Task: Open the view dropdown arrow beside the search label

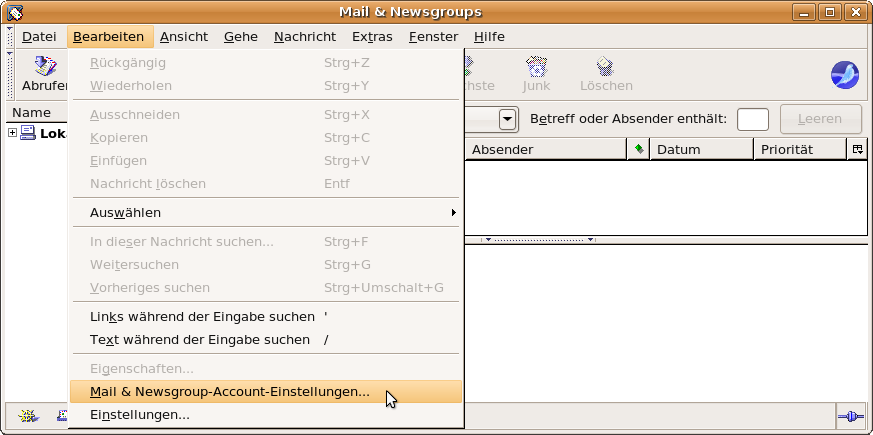Action: click(x=507, y=119)
